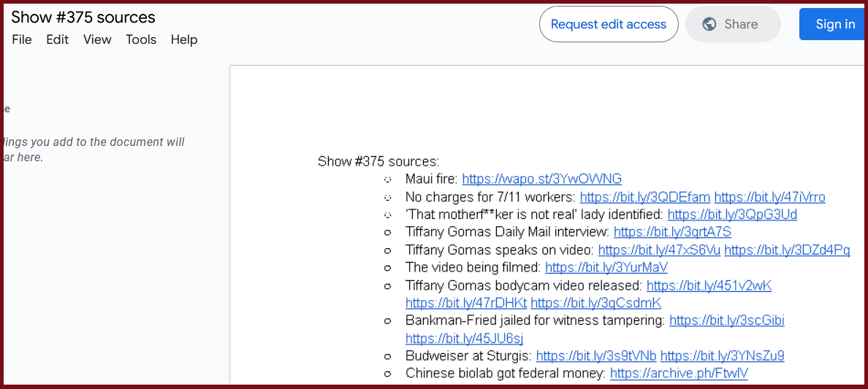Open the Tools menu
The width and height of the screenshot is (868, 389).
click(141, 40)
